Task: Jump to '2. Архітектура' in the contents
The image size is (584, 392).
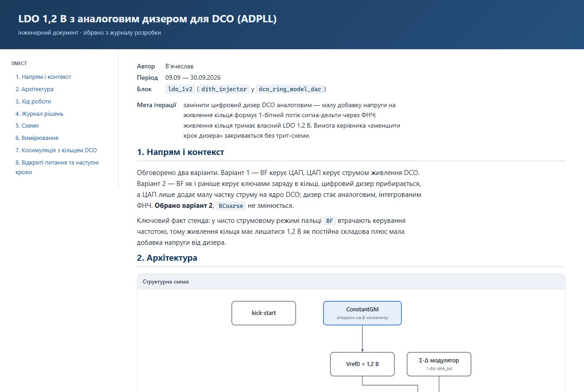Action: (x=34, y=89)
